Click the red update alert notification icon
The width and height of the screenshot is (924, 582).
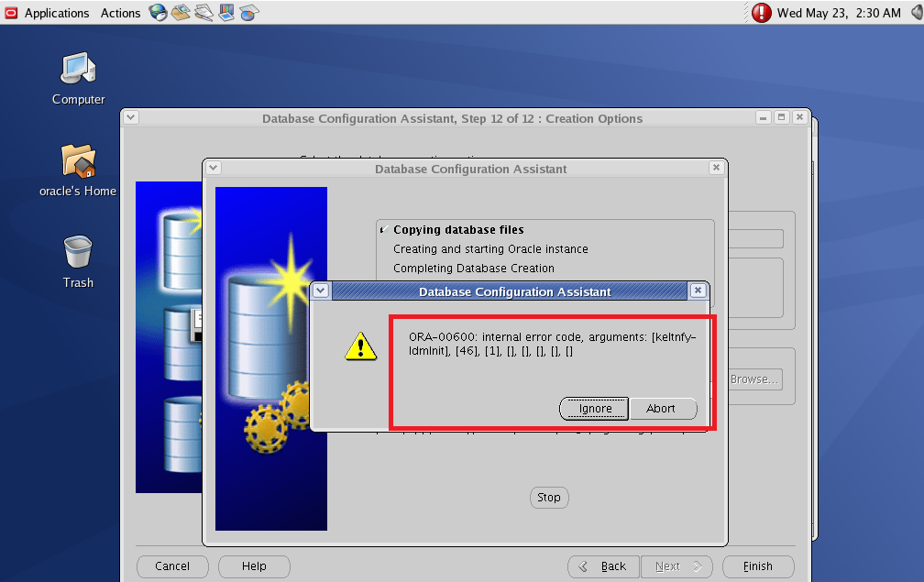[761, 12]
